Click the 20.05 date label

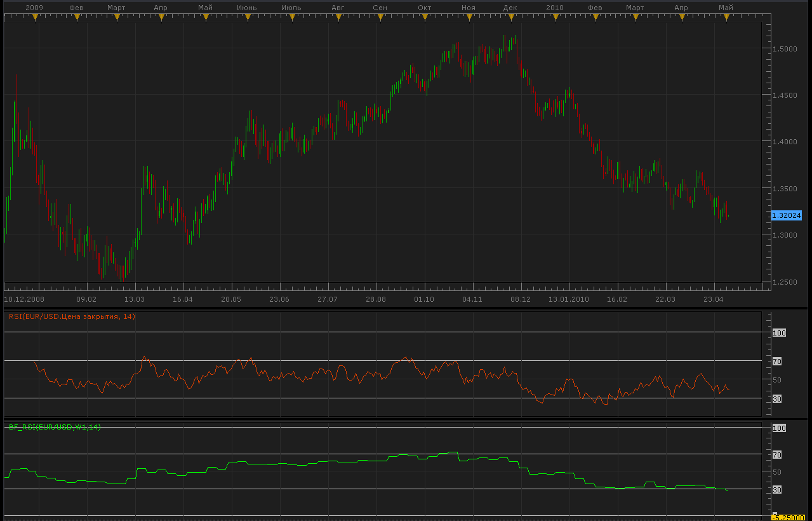(x=231, y=299)
